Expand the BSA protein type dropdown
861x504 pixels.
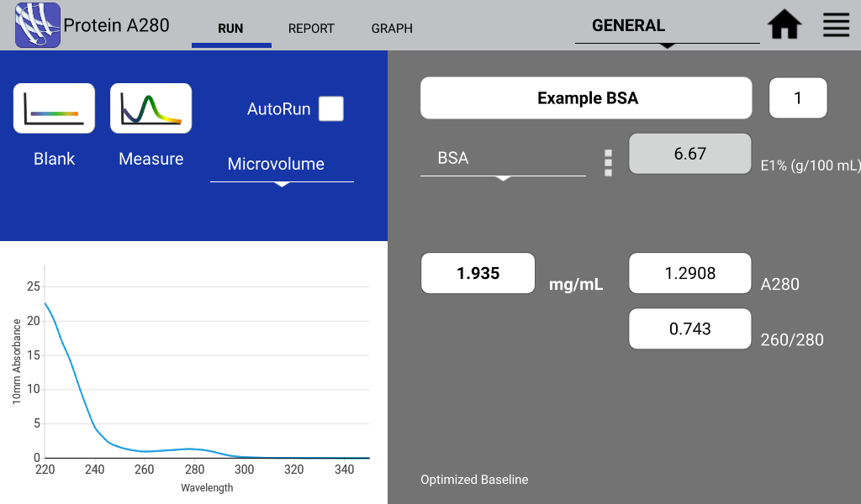pyautogui.click(x=503, y=159)
